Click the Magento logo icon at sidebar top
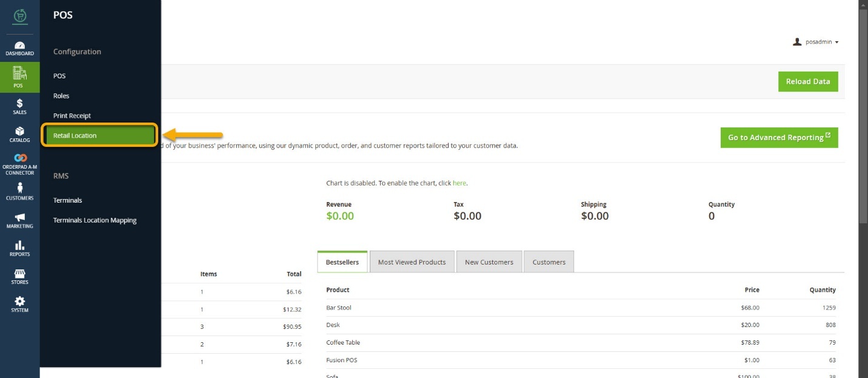868x378 pixels. point(19,16)
